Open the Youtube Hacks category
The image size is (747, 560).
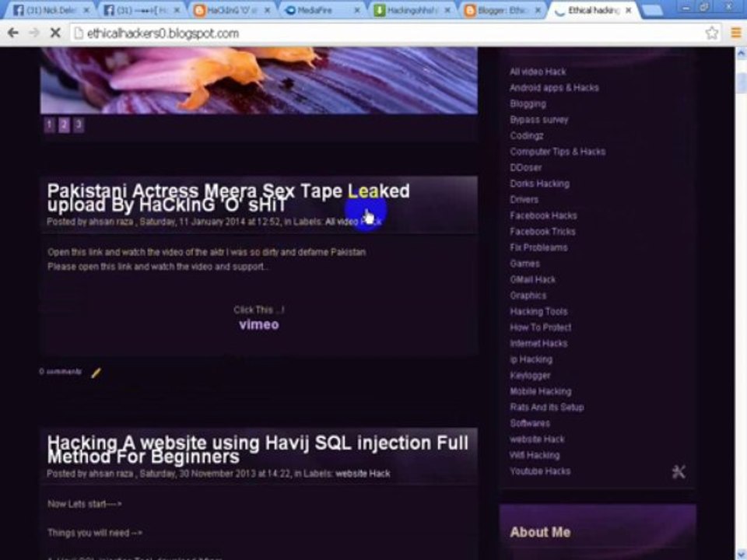click(x=540, y=471)
